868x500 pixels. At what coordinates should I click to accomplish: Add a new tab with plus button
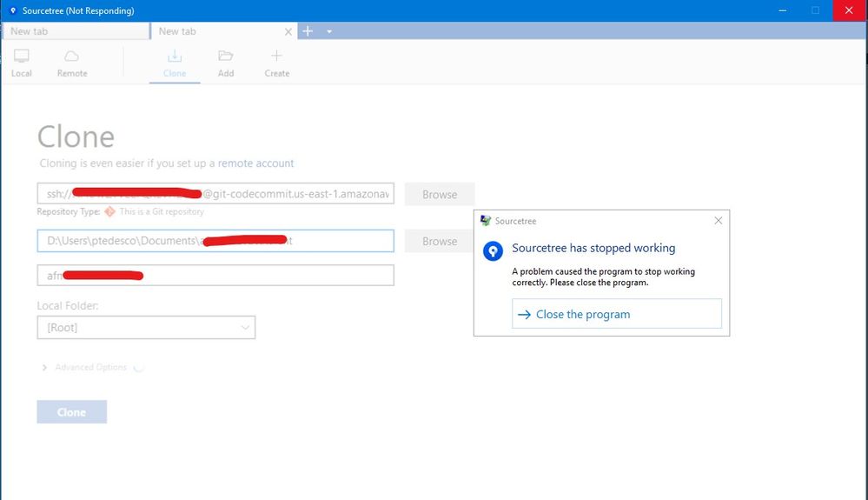click(308, 31)
